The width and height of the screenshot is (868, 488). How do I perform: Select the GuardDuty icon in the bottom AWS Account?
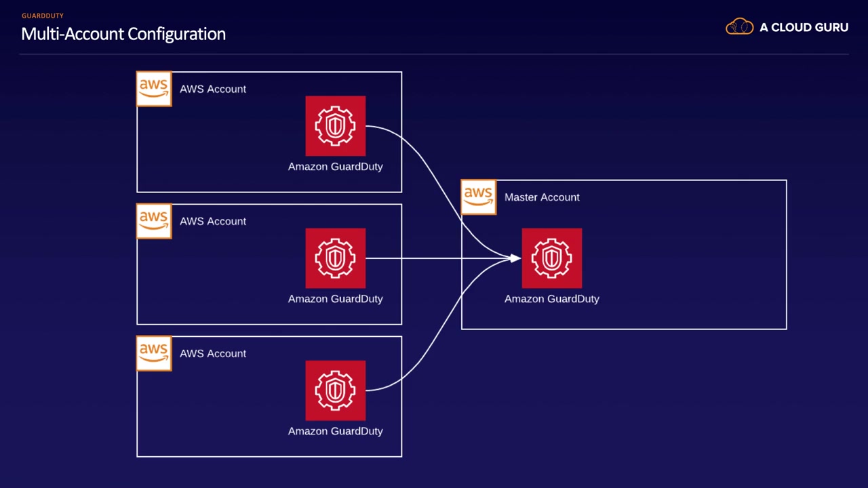point(336,390)
